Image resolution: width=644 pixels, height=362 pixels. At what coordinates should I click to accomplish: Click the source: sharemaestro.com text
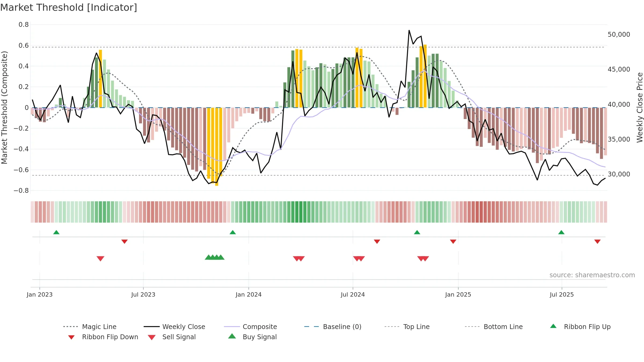click(x=592, y=275)
